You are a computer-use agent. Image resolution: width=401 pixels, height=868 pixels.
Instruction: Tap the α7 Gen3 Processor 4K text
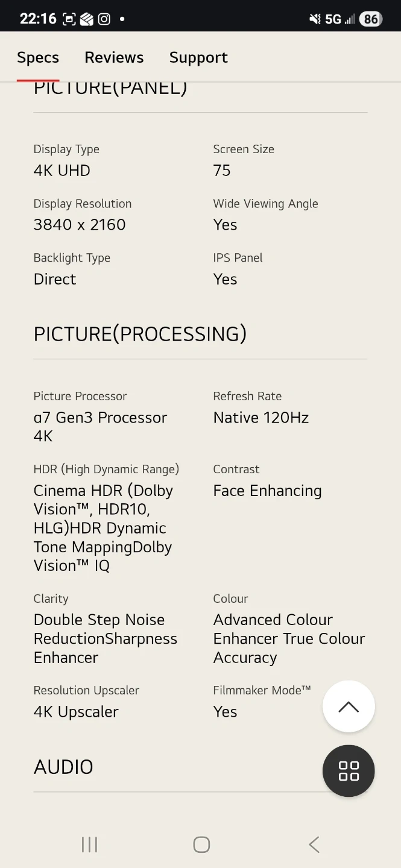[100, 427]
